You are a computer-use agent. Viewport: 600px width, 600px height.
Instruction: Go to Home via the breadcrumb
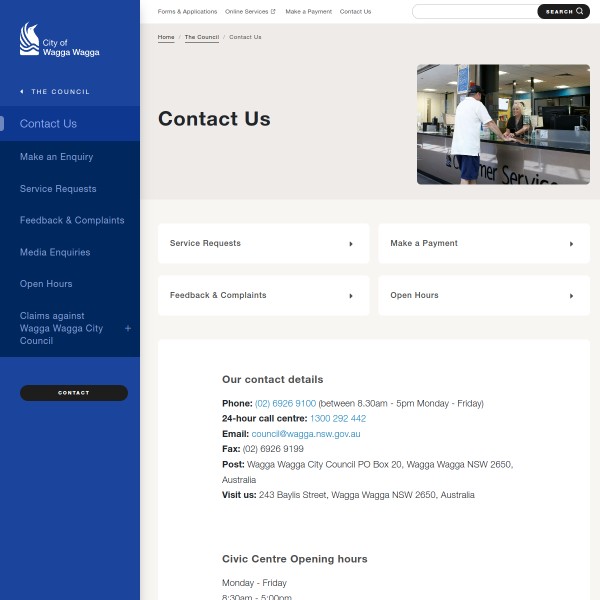pyautogui.click(x=166, y=37)
